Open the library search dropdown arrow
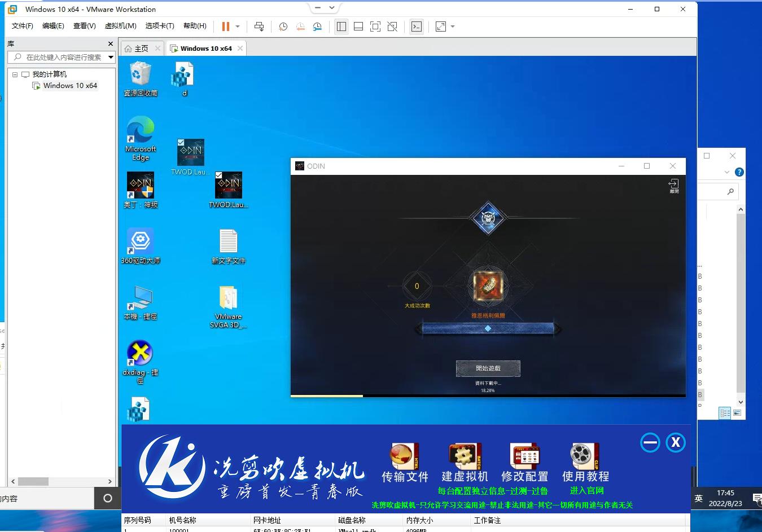This screenshot has width=762, height=532. pyautogui.click(x=111, y=57)
